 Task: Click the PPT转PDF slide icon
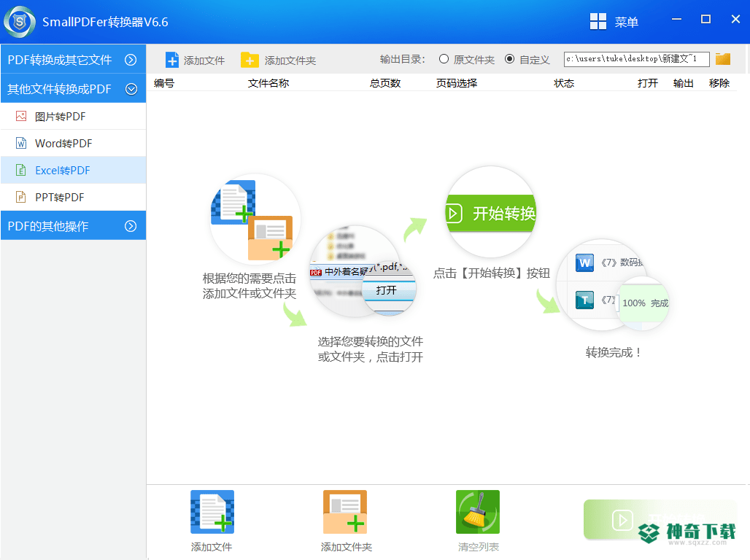pos(21,197)
